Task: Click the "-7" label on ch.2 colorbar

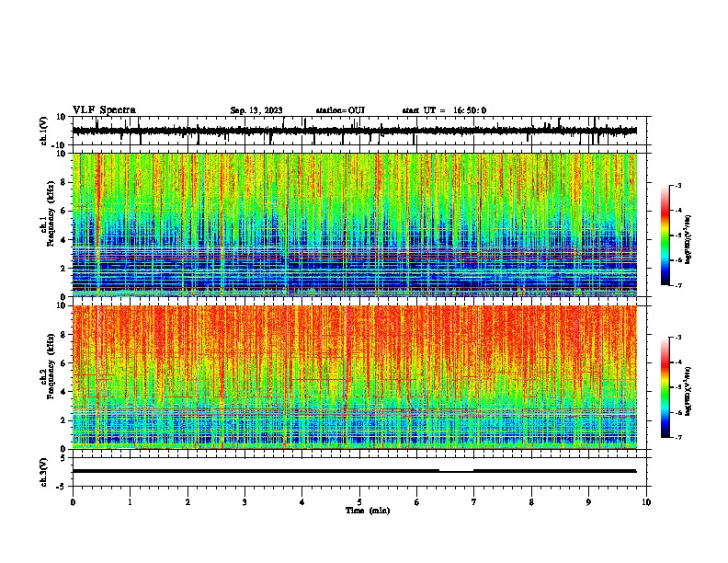Action: pyautogui.click(x=678, y=437)
